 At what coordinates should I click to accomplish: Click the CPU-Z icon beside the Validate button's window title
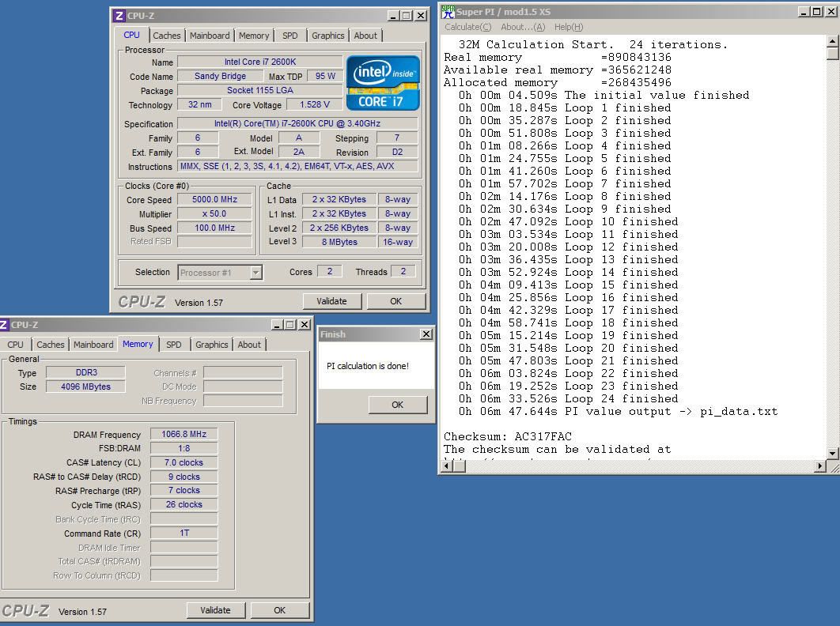tap(119, 16)
